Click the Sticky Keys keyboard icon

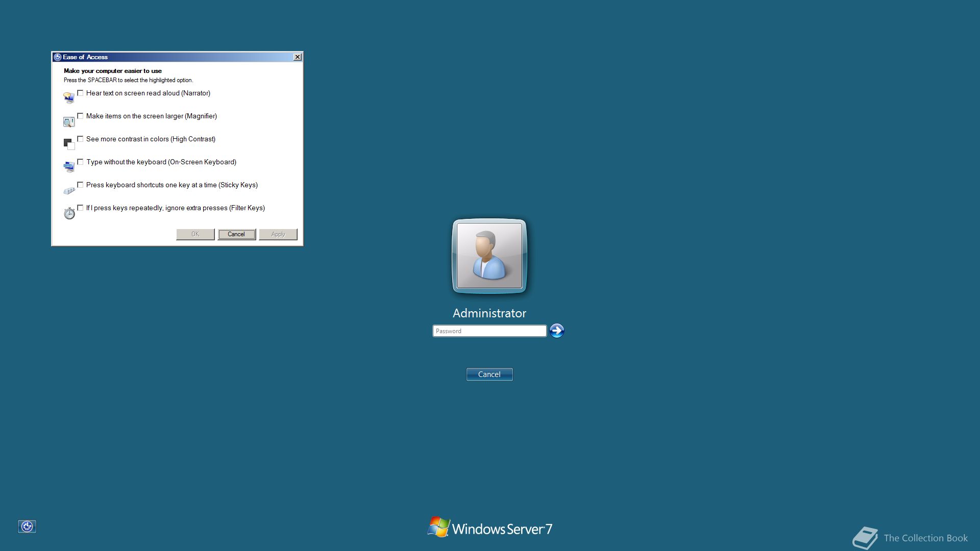pos(69,190)
